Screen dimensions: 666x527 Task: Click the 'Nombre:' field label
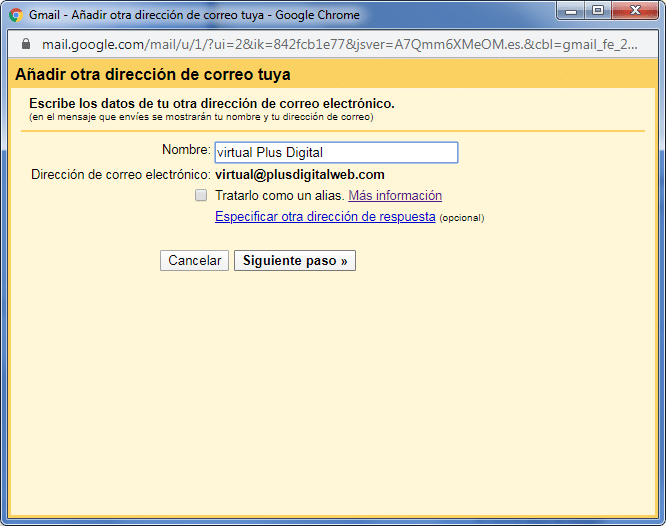[x=186, y=150]
